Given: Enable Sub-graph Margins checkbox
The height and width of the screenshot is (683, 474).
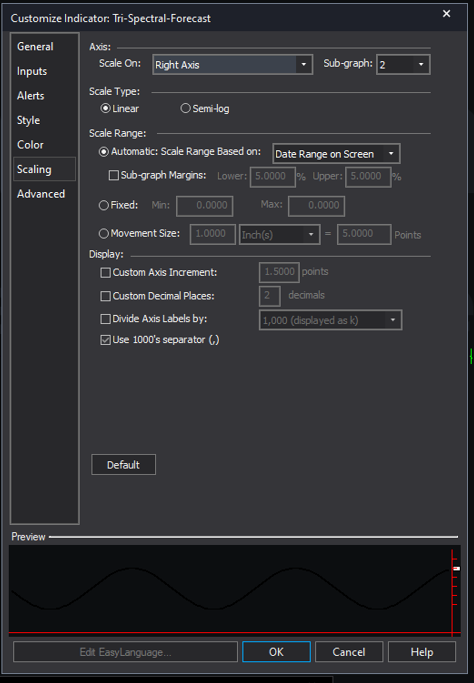Looking at the screenshot, I should pos(114,176).
